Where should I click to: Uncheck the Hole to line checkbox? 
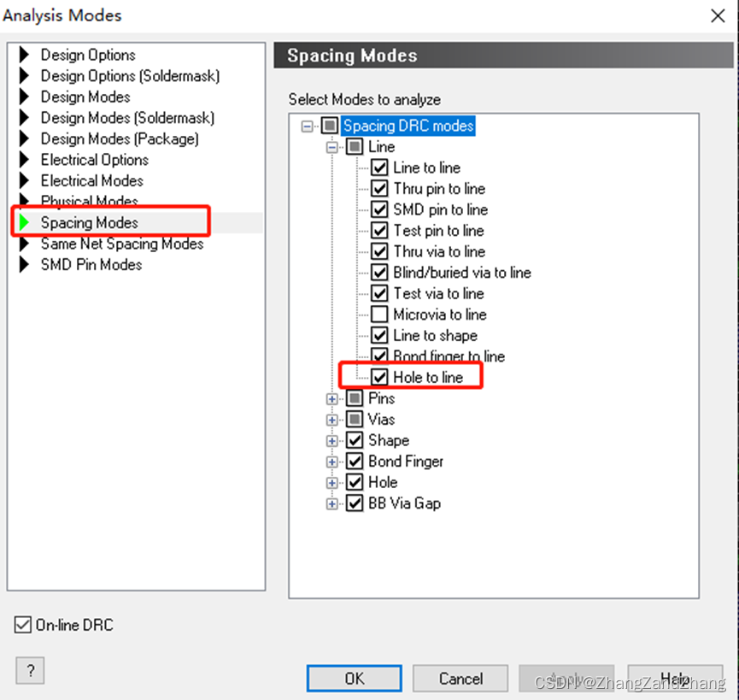click(x=380, y=377)
